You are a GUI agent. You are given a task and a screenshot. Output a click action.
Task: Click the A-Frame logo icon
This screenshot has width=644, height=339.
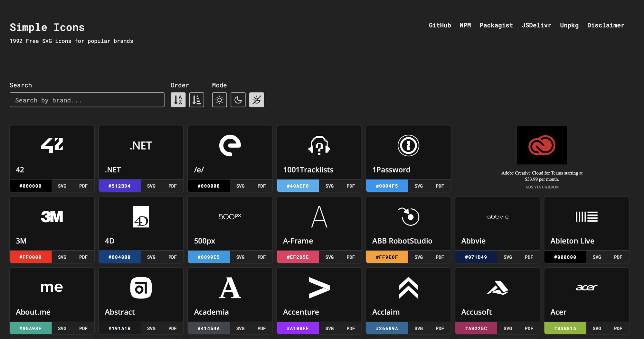pos(319,217)
